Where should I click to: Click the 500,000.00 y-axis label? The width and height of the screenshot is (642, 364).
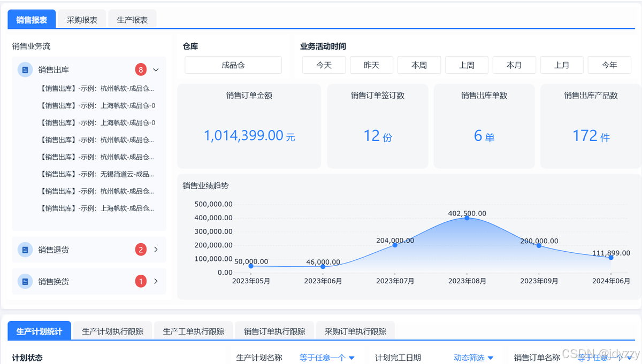click(x=213, y=204)
